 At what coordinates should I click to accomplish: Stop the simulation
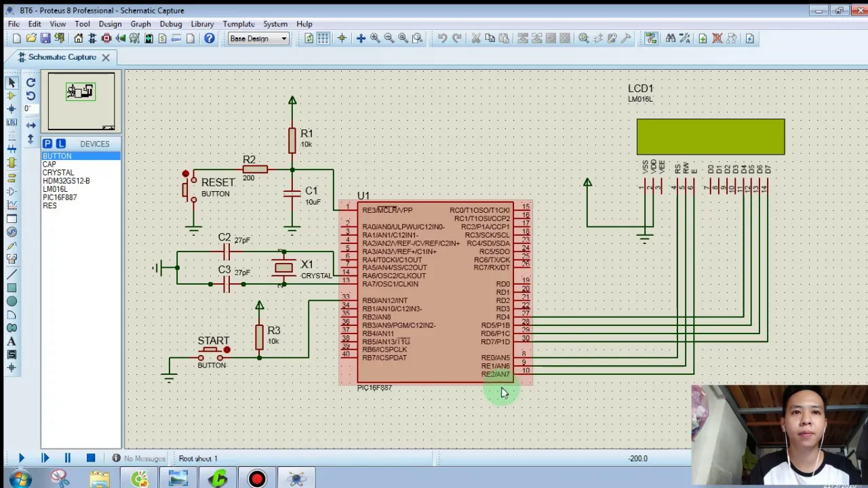[90, 459]
